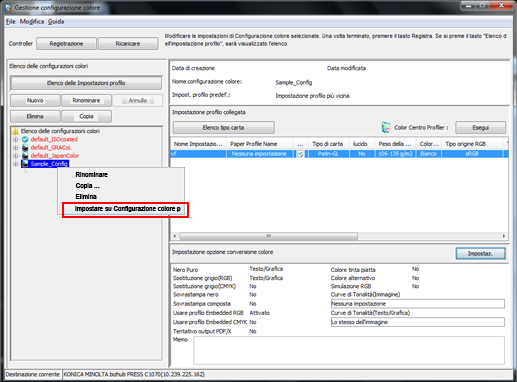Open Elenco delle Impostazioni profilo
The image size is (517, 382).
86,83
